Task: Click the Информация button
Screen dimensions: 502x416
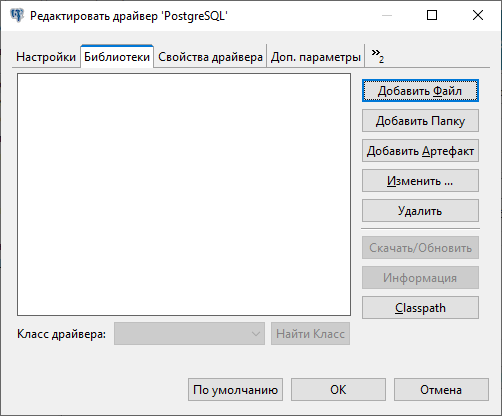Action: tap(420, 278)
